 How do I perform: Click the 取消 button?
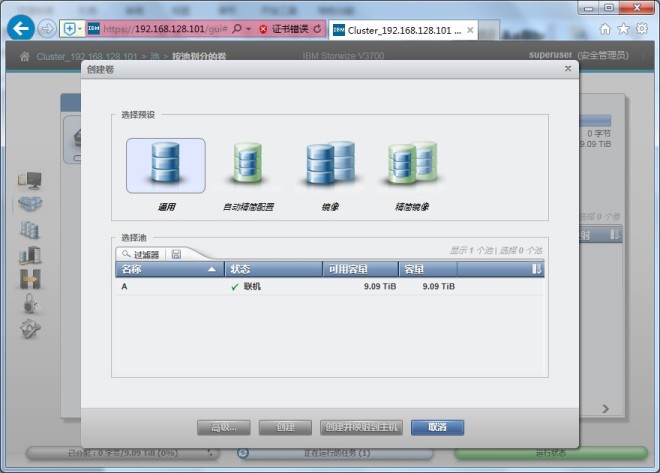click(437, 427)
